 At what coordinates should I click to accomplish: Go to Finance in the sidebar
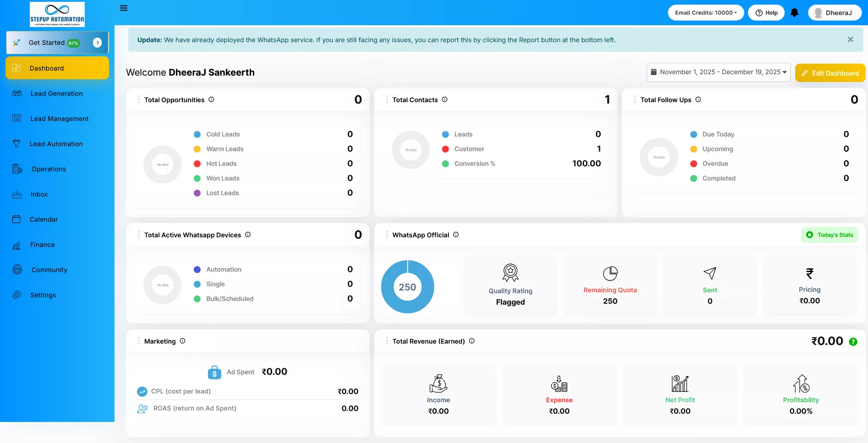pos(42,245)
